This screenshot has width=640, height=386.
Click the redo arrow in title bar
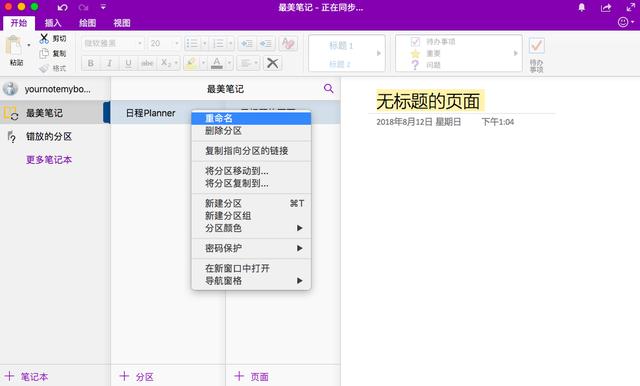83,7
